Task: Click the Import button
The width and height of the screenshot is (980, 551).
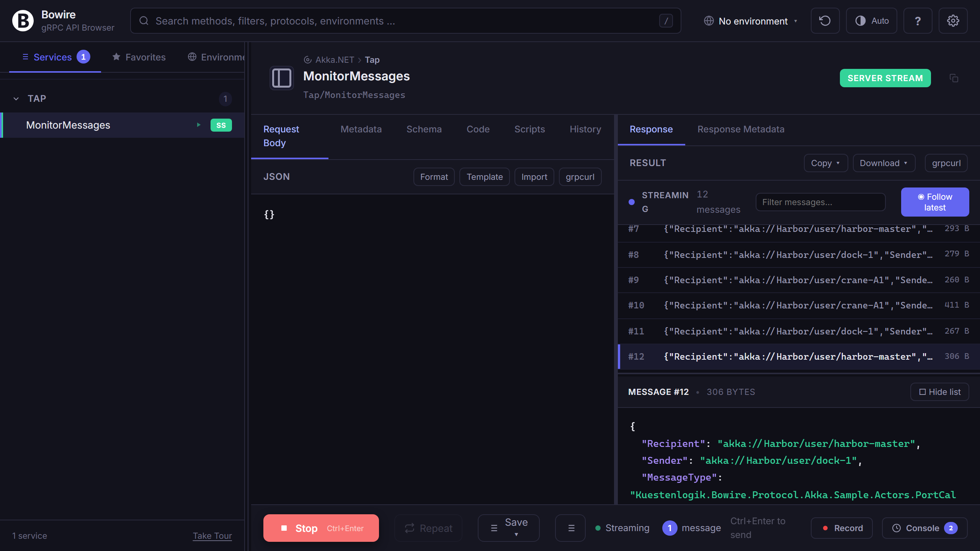Action: 534,177
